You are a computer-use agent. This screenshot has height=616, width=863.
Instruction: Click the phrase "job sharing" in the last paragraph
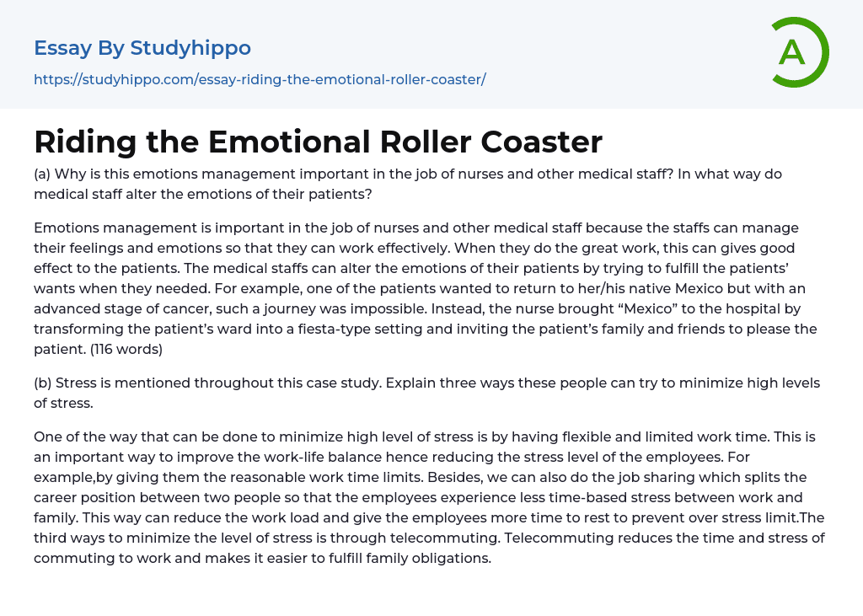(627, 477)
